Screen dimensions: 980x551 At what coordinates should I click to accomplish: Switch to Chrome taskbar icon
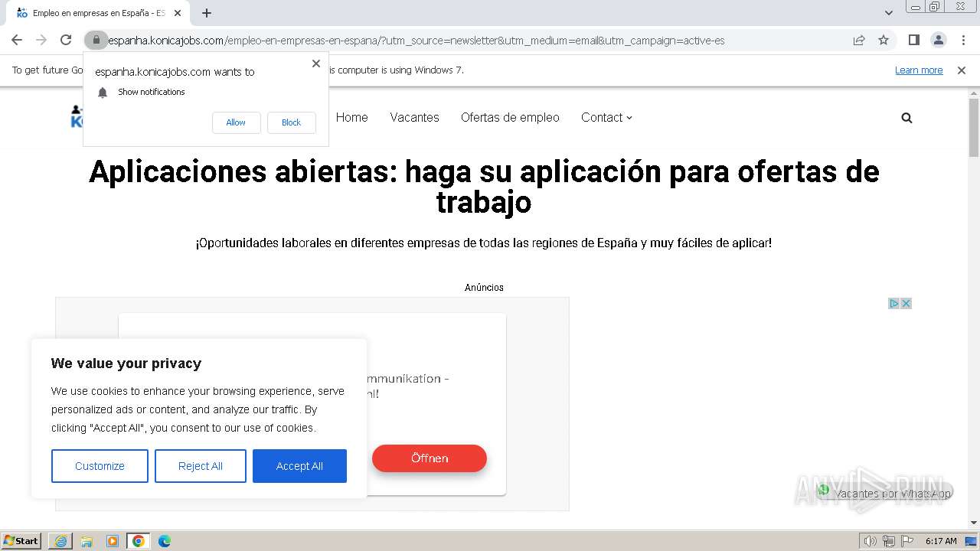click(x=139, y=541)
